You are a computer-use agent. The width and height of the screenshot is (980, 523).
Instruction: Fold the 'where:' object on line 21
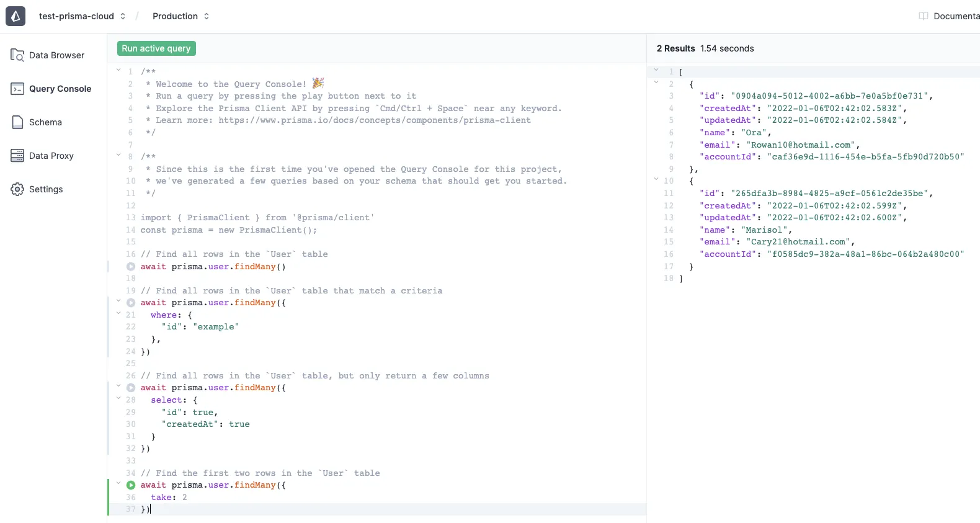pyautogui.click(x=118, y=313)
